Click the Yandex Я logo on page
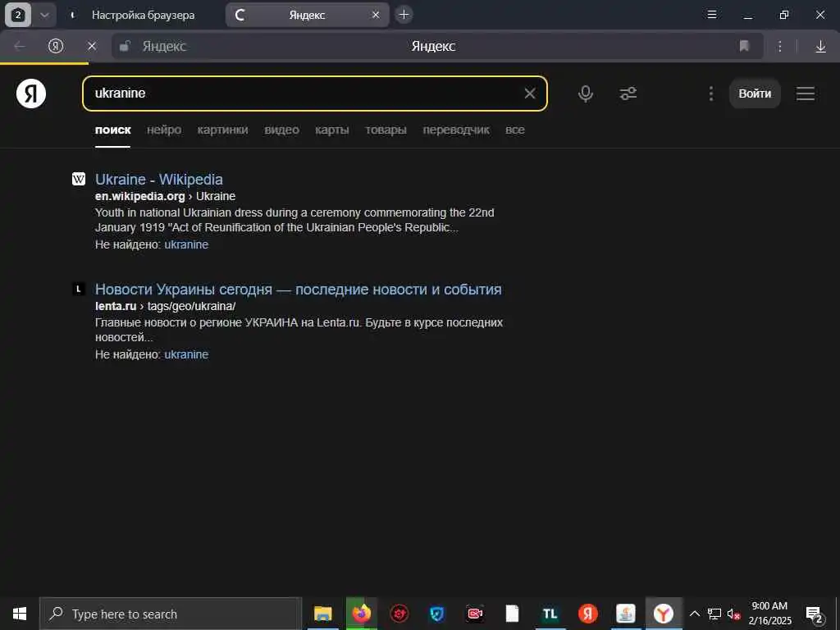Viewport: 840px width, 630px height. point(31,94)
